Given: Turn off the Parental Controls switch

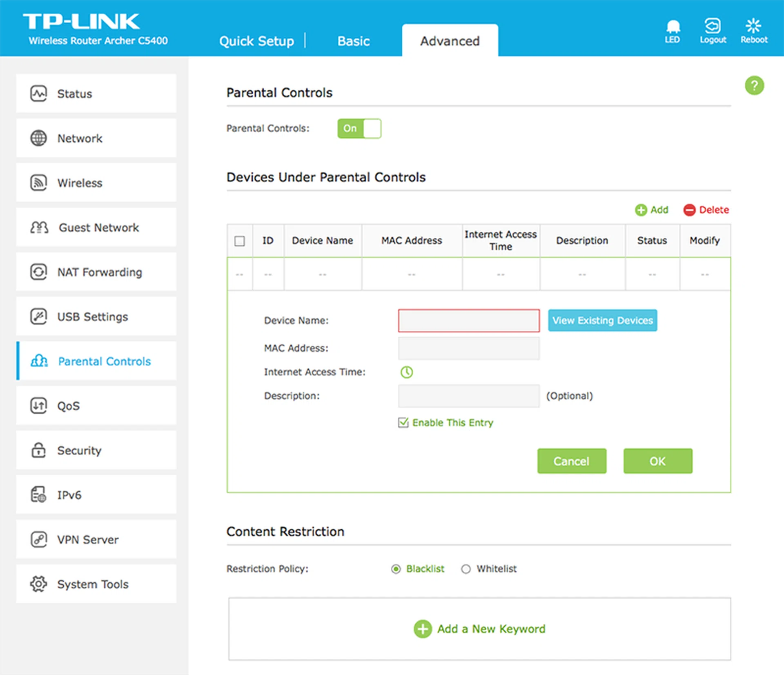Looking at the screenshot, I should (359, 129).
